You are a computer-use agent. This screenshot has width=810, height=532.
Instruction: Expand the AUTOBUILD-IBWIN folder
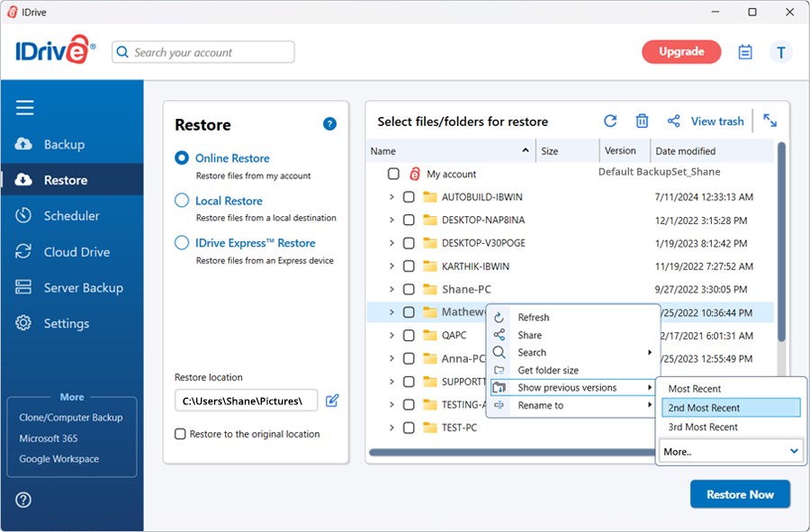[x=391, y=197]
